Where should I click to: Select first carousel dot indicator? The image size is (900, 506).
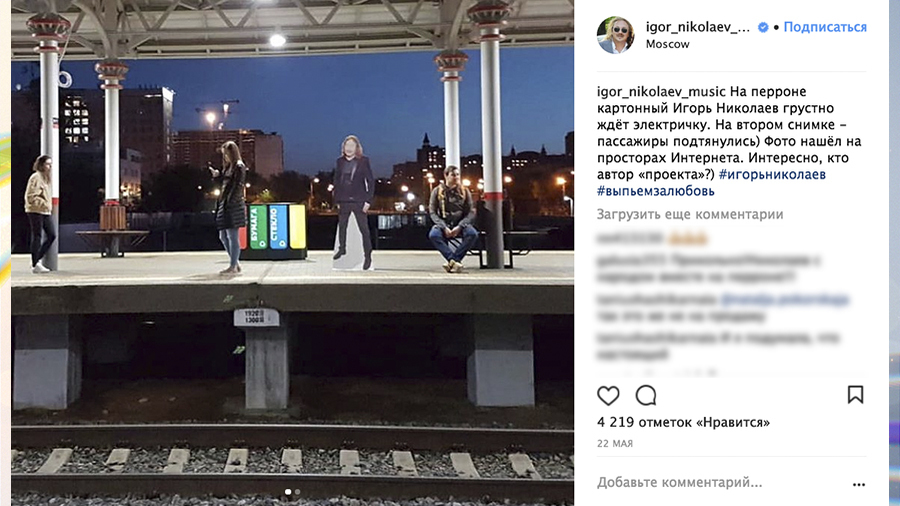(288, 492)
